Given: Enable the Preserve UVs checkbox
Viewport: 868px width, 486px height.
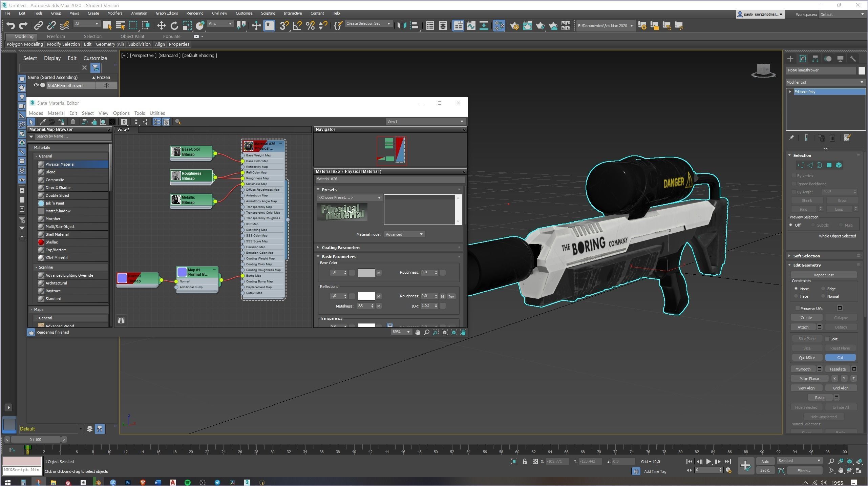Looking at the screenshot, I should coord(797,309).
